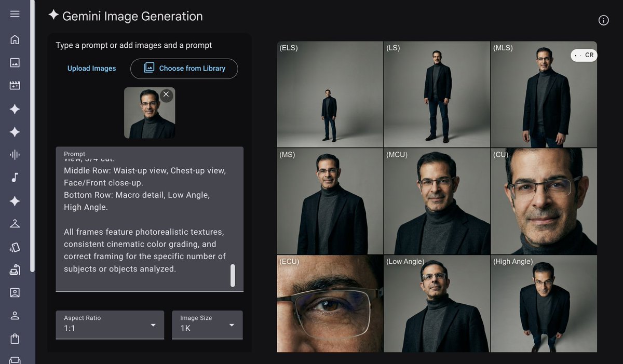Click the shopping bag sidebar icon

click(15, 339)
